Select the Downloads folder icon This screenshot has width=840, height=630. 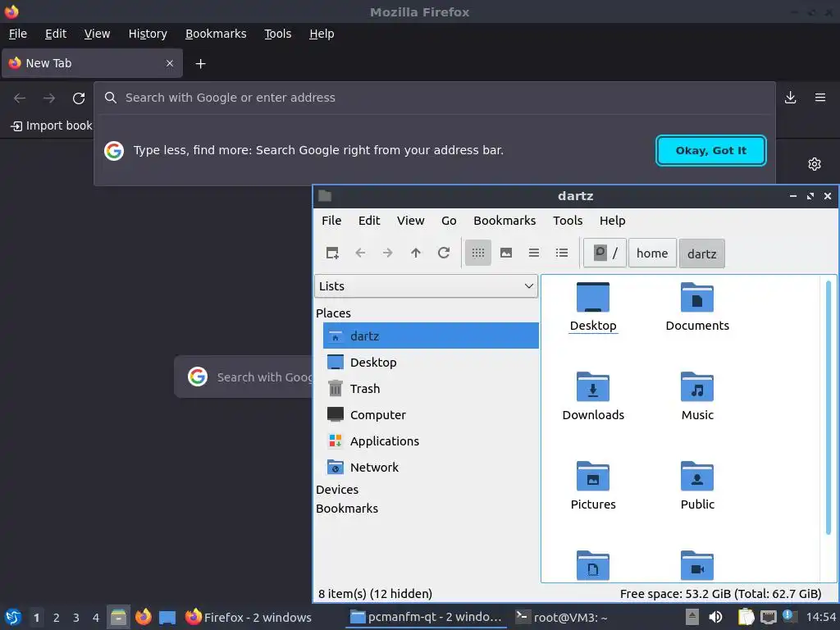click(x=593, y=396)
